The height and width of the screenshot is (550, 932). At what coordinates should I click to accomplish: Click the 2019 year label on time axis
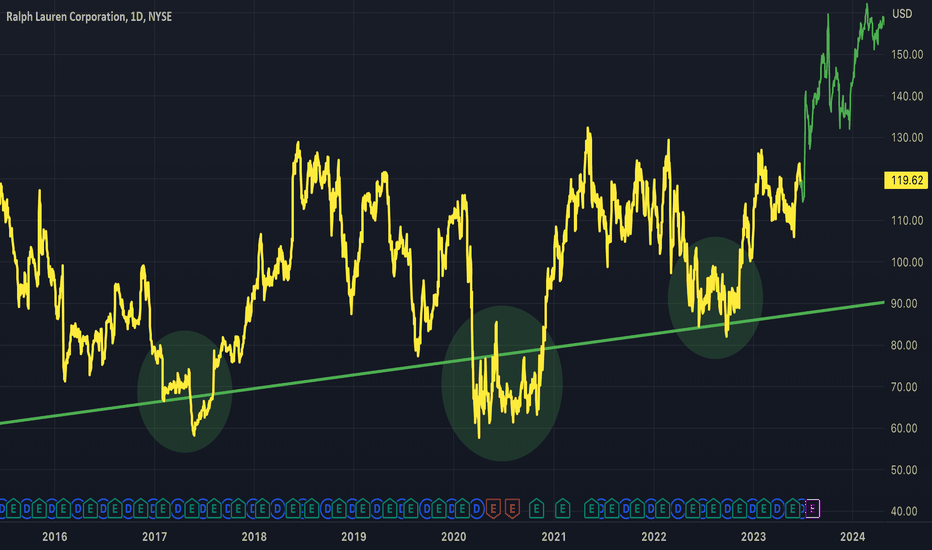(x=354, y=537)
